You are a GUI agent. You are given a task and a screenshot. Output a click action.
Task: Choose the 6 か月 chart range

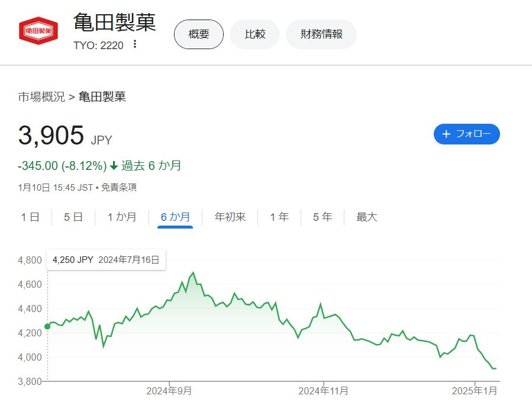tap(175, 217)
